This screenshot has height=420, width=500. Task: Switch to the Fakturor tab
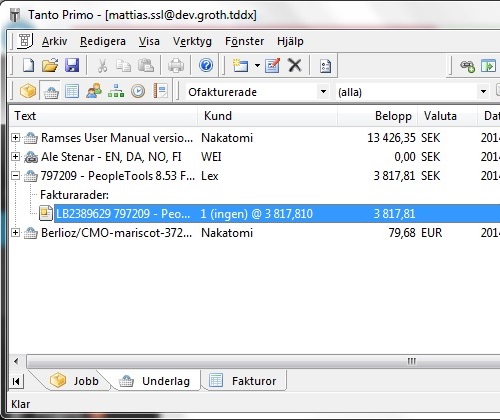point(244,380)
